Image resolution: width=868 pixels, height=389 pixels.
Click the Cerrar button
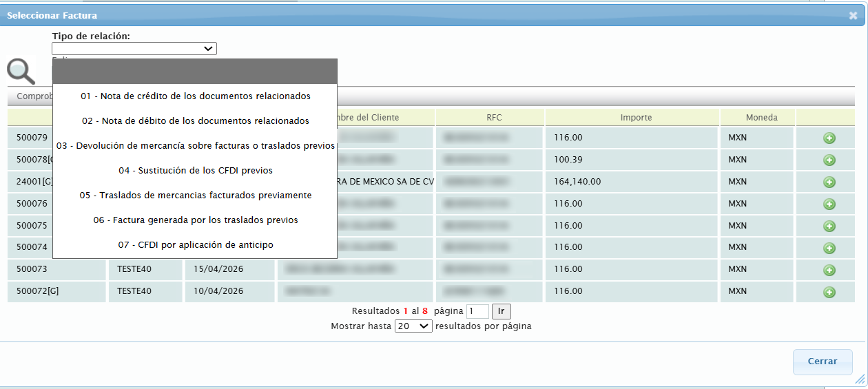[x=823, y=361]
